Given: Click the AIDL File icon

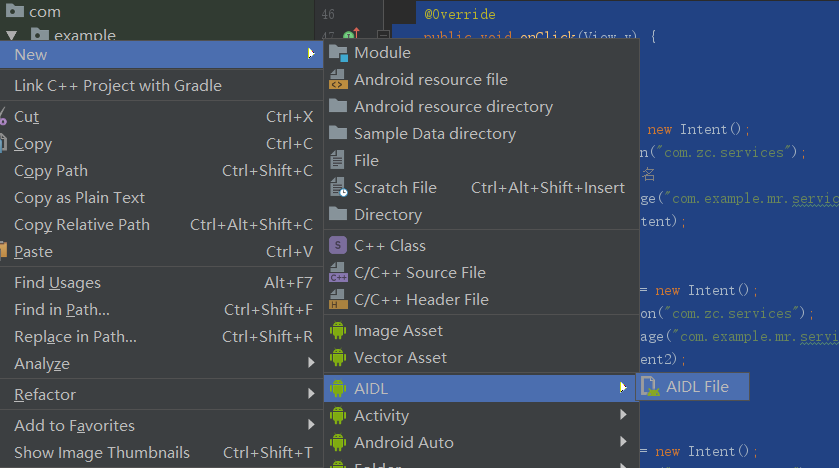Looking at the screenshot, I should (x=650, y=386).
